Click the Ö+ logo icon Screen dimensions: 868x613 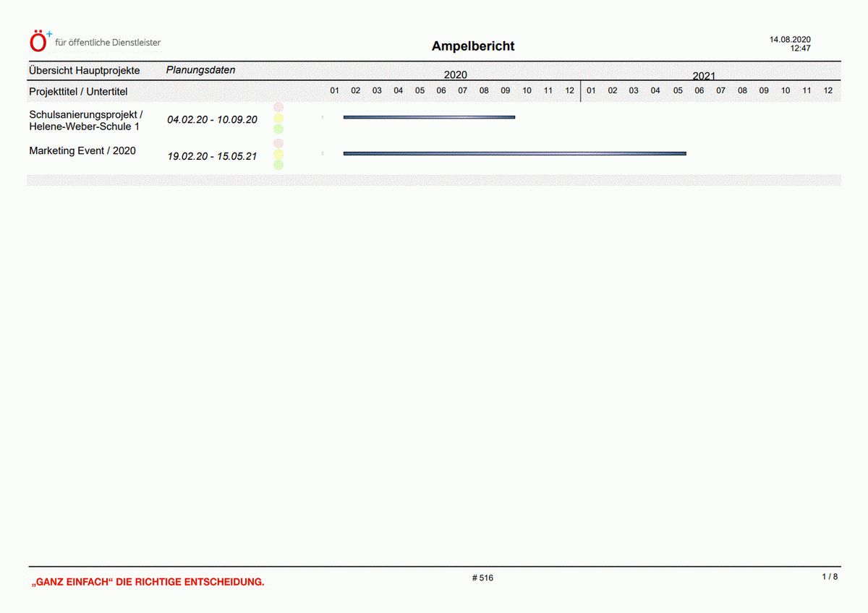[39, 42]
